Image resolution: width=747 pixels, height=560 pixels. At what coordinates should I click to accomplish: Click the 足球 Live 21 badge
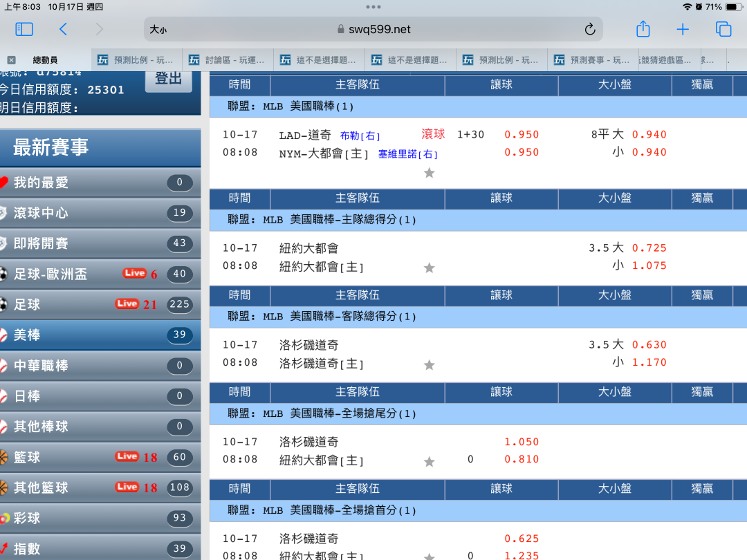tap(127, 304)
